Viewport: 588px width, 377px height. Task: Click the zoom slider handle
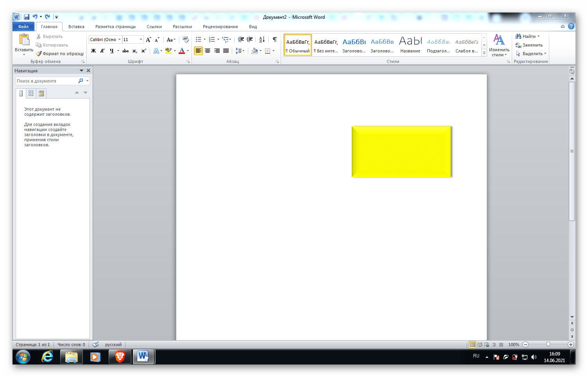[548, 345]
